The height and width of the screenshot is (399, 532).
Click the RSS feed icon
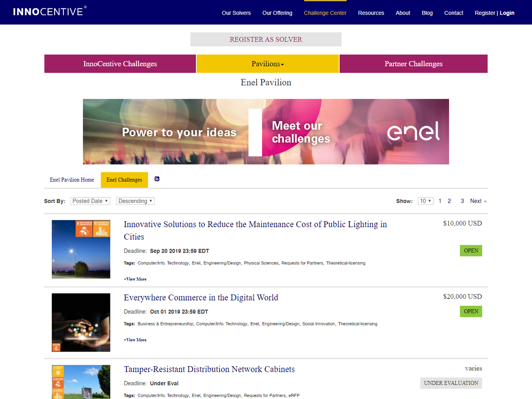tap(157, 179)
